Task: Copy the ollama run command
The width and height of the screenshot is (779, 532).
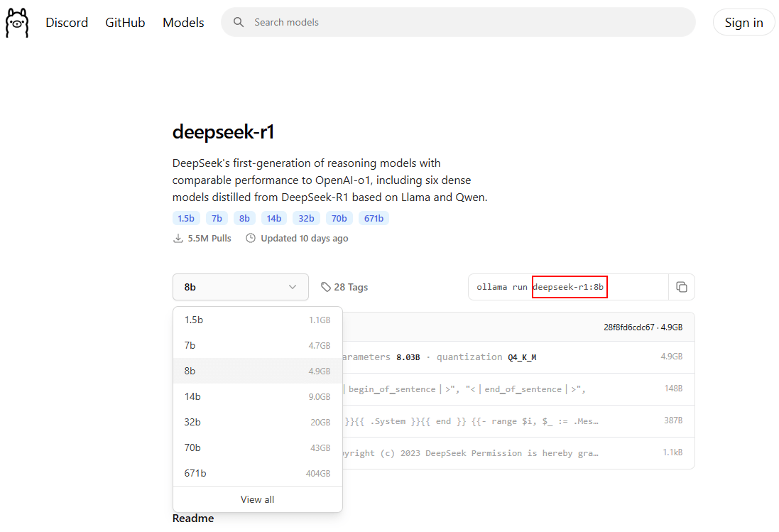Action: pyautogui.click(x=681, y=287)
